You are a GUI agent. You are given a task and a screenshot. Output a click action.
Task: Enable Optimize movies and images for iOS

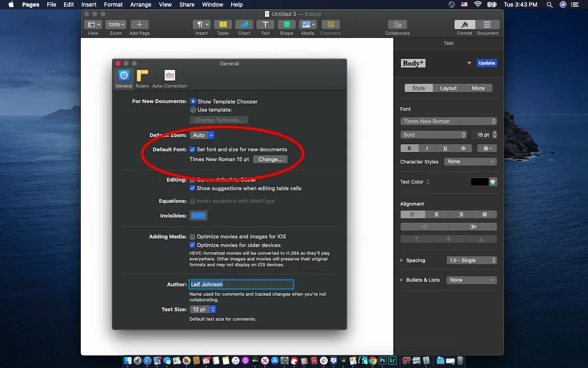[192, 237]
